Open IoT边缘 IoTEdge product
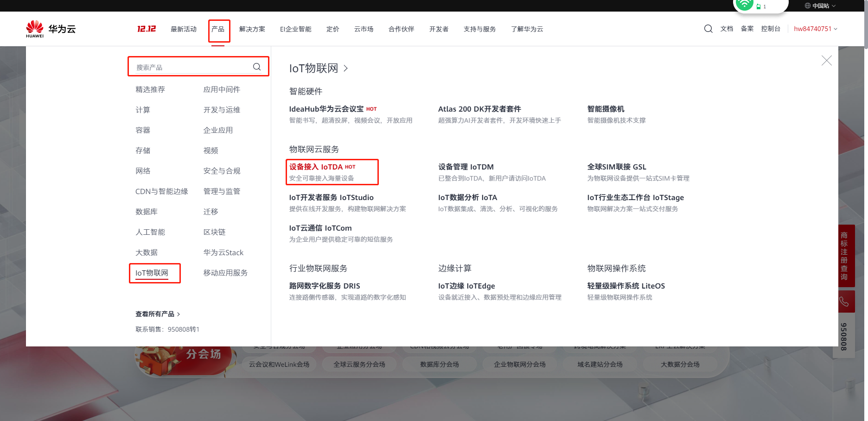 coord(466,286)
